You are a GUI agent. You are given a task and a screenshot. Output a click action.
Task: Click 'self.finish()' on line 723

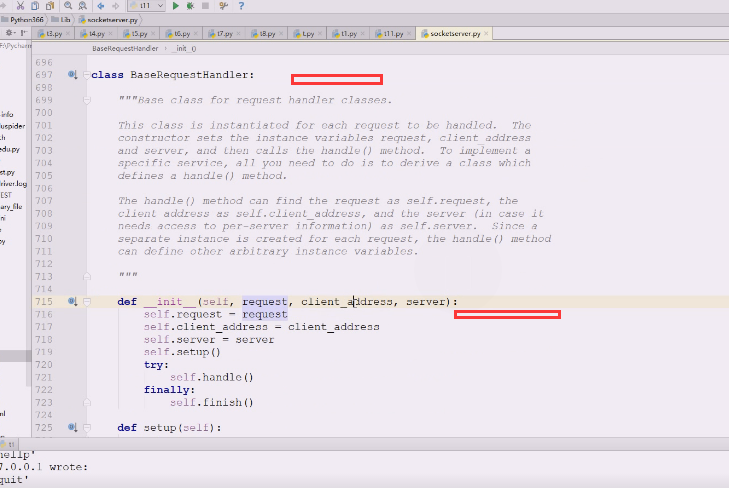click(212, 402)
